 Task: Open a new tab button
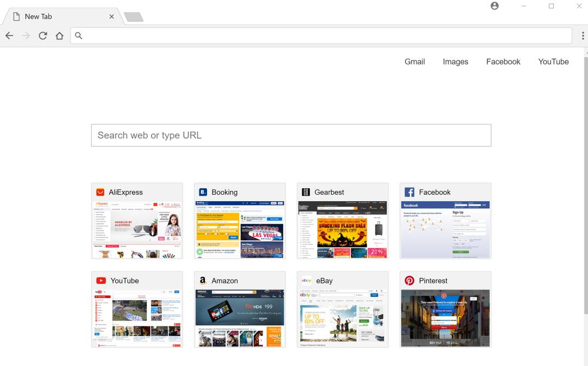134,17
